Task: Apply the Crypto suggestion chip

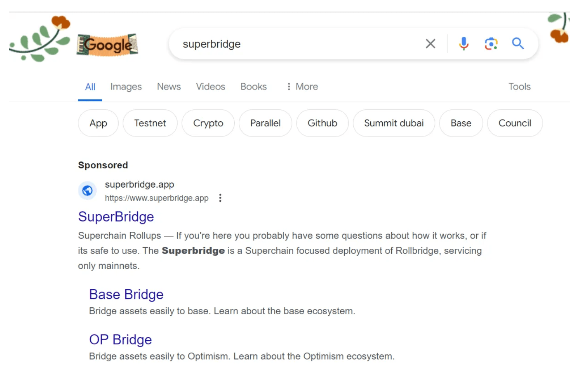Action: 208,123
